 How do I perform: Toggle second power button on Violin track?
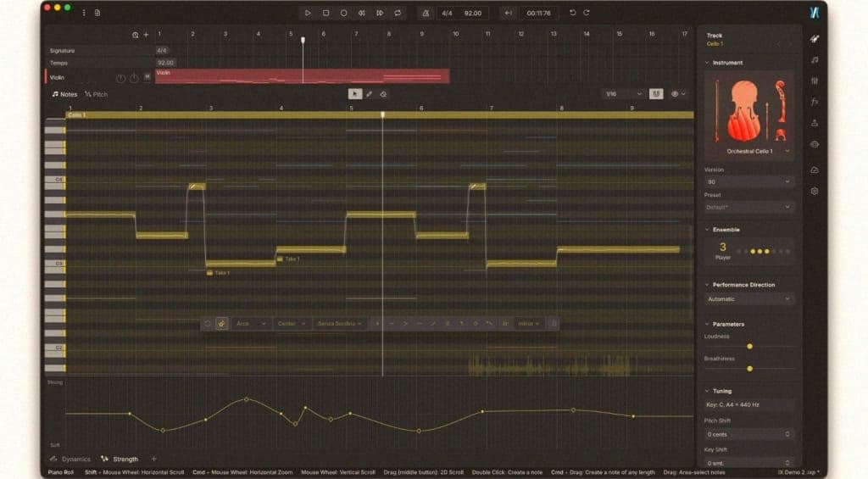[x=133, y=78]
